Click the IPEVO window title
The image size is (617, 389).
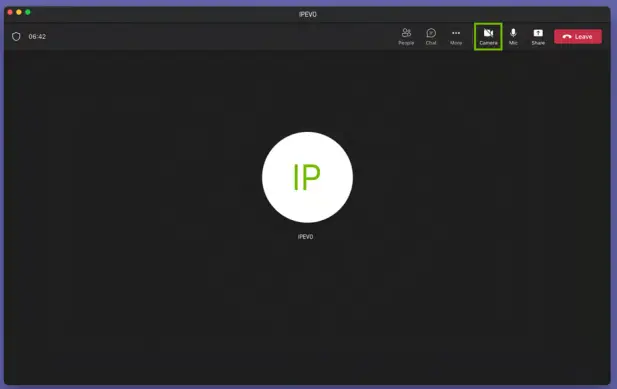pyautogui.click(x=308, y=15)
